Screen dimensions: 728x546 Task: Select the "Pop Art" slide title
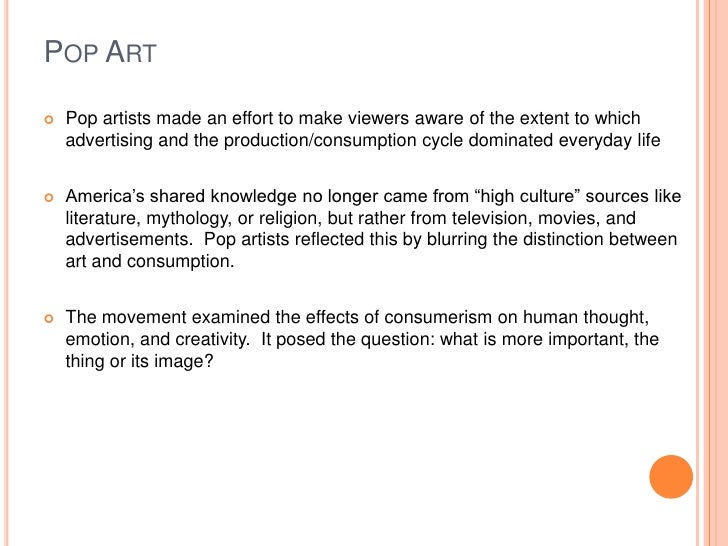tap(100, 52)
